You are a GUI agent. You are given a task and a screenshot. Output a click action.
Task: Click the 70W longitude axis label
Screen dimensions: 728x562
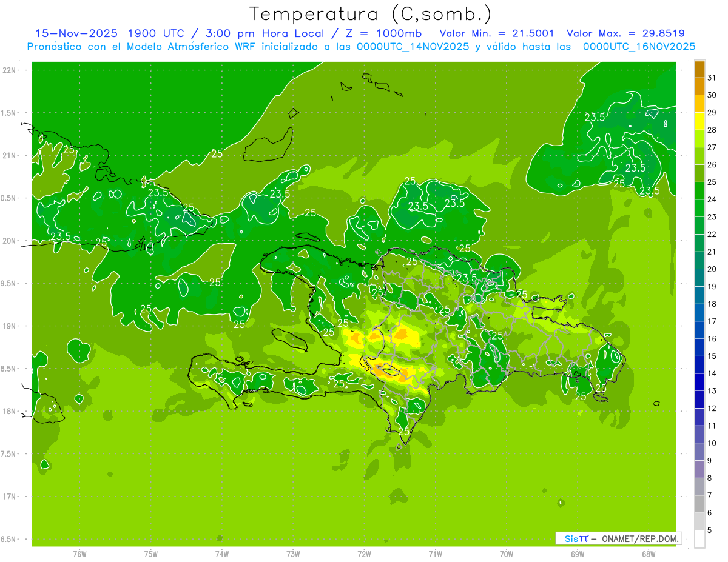(507, 554)
